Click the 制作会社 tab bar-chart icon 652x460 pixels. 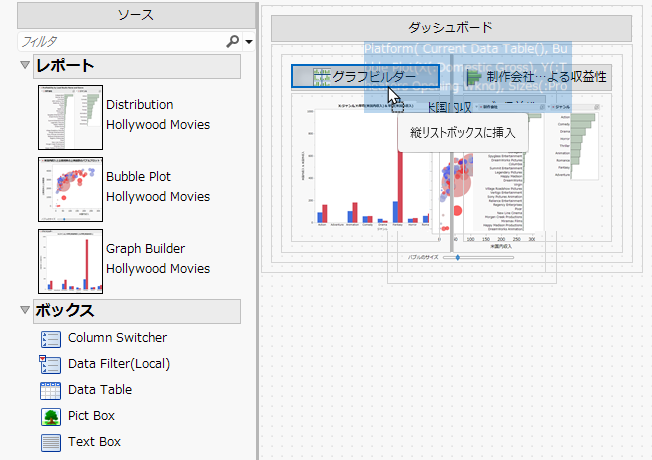pyautogui.click(x=474, y=77)
